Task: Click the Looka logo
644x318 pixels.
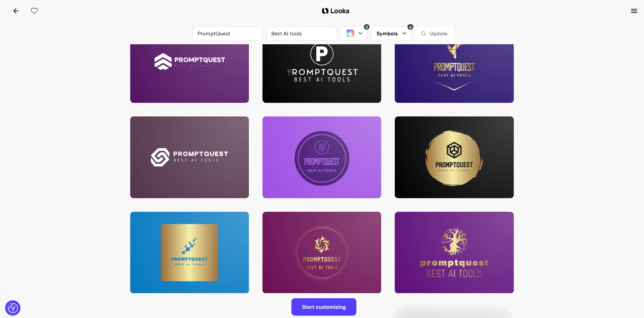Action: [336, 11]
